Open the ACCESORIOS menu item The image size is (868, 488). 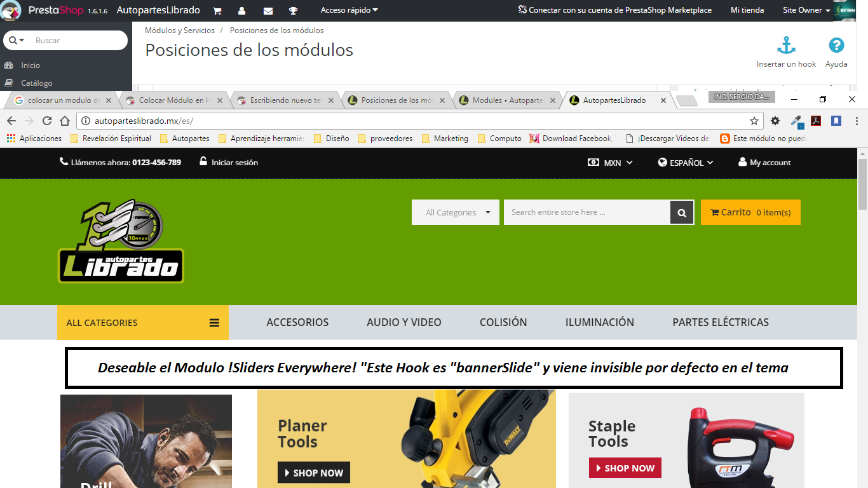(297, 322)
